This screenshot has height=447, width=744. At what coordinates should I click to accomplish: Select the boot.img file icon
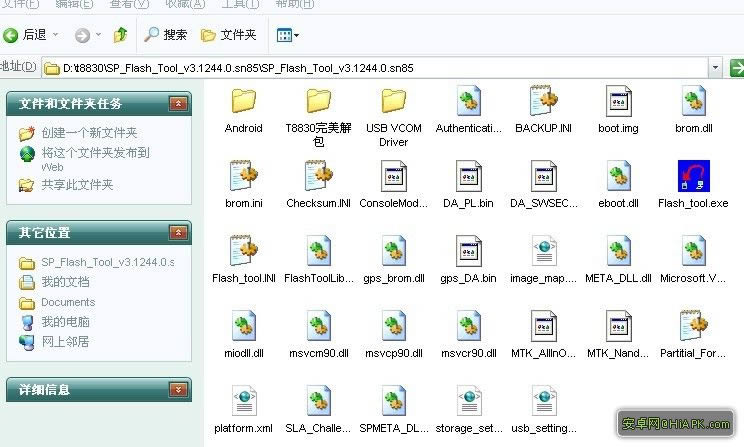point(618,101)
